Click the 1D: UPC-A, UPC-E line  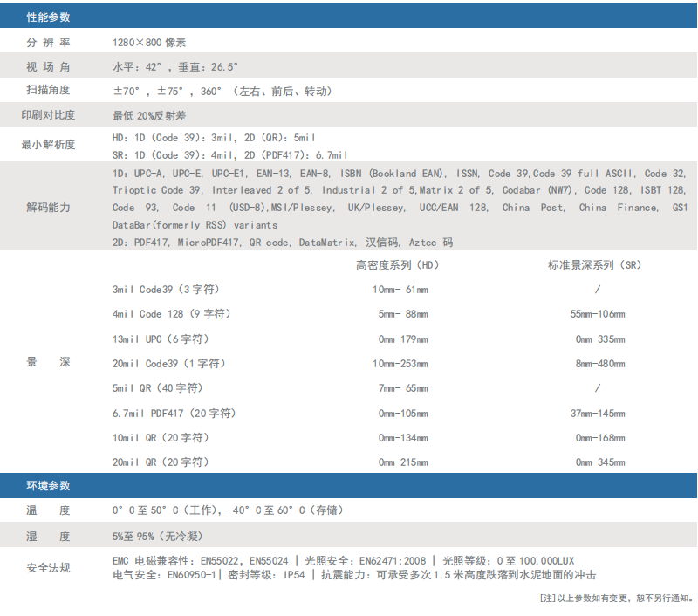[400, 174]
